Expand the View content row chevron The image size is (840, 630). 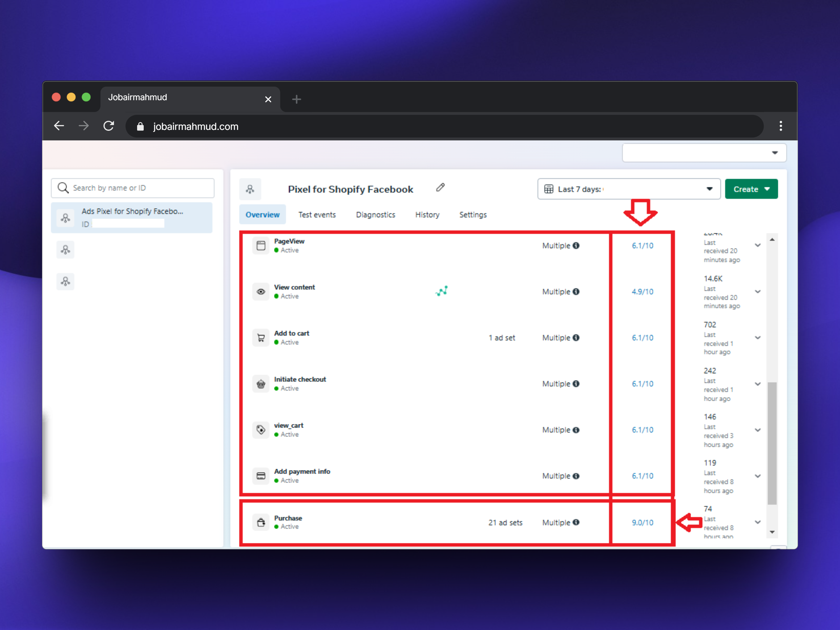coord(757,292)
